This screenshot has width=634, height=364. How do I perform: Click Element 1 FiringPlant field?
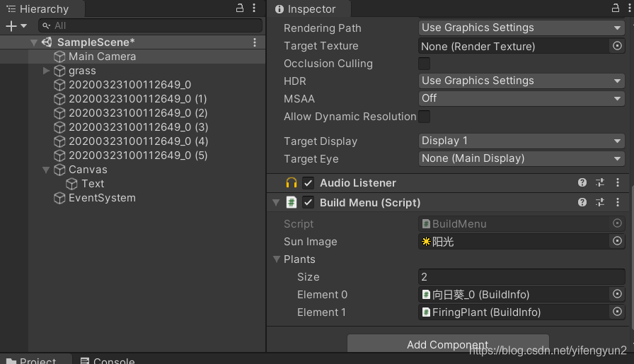(x=514, y=312)
